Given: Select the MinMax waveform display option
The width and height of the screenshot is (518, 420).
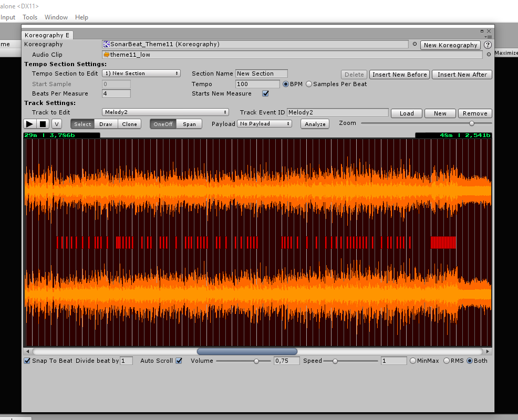Looking at the screenshot, I should [x=412, y=361].
